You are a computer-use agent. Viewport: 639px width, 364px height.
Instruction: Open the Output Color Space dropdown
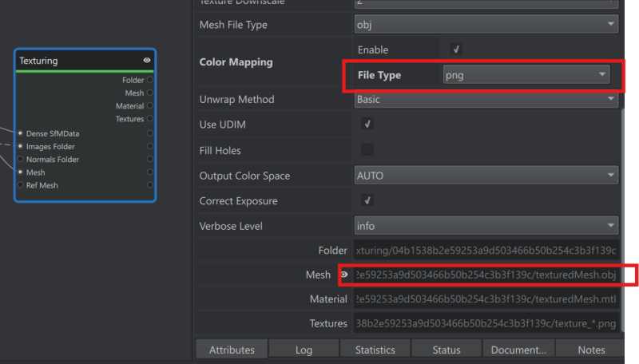click(486, 176)
